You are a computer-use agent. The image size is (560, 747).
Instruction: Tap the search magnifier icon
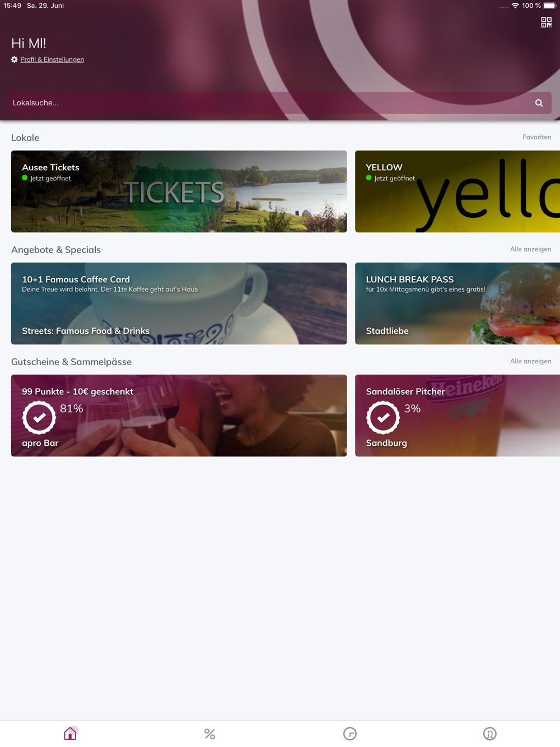coord(539,103)
